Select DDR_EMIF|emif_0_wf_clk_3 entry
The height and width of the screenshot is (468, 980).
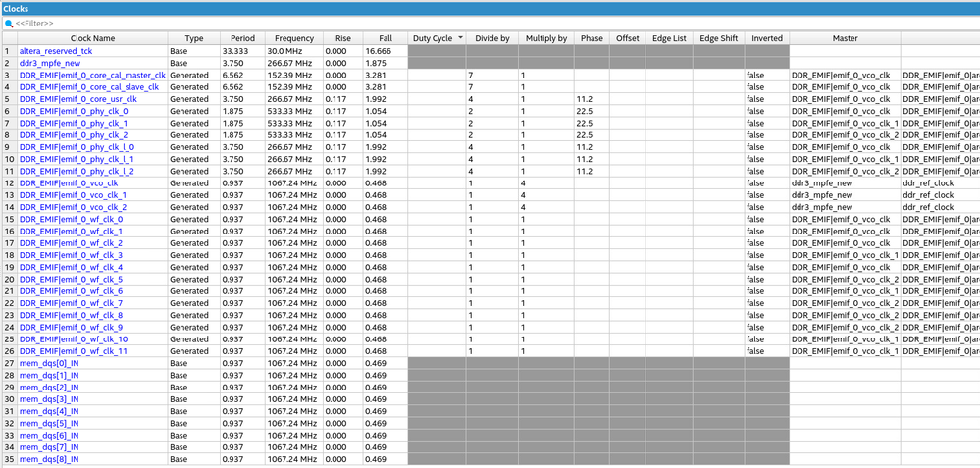(72, 255)
